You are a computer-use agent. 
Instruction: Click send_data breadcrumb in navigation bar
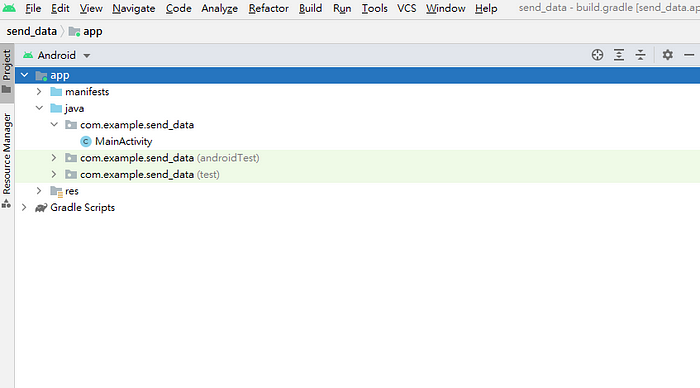[x=32, y=31]
